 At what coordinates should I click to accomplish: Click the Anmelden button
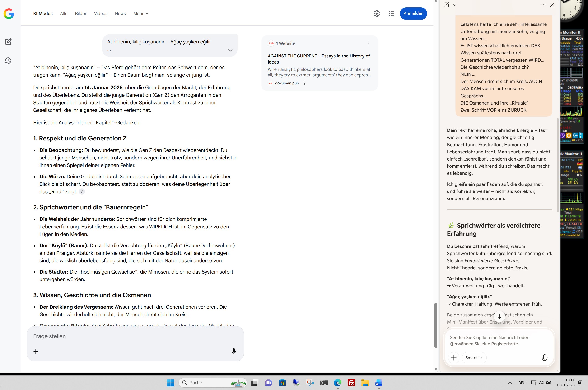point(413,13)
